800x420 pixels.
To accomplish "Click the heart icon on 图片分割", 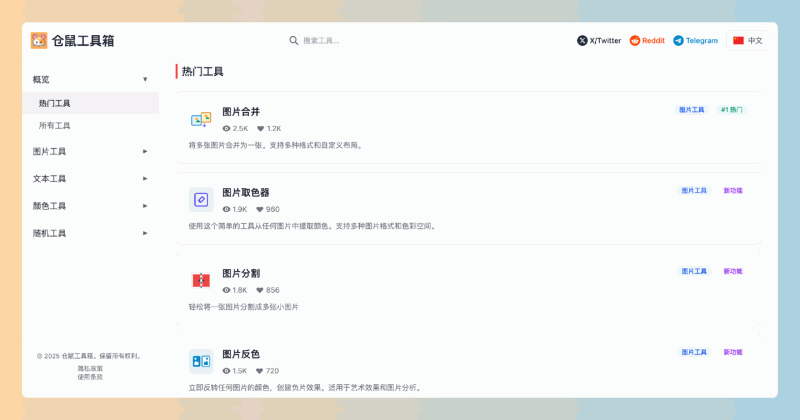I will [260, 290].
